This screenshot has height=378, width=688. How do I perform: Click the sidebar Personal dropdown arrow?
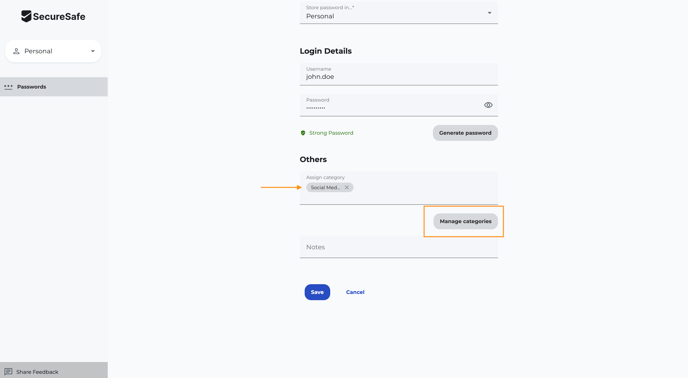click(93, 51)
